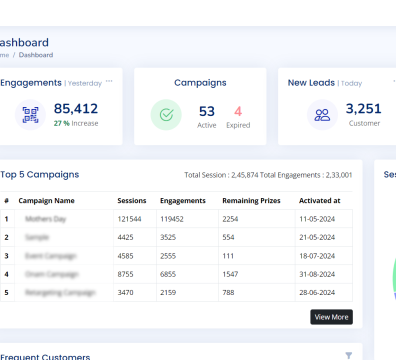This screenshot has height=360, width=396.
Task: Click the QR code engagements icon
Action: click(x=30, y=115)
